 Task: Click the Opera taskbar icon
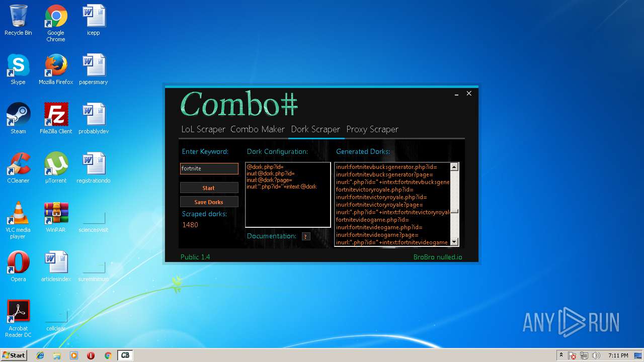91,355
